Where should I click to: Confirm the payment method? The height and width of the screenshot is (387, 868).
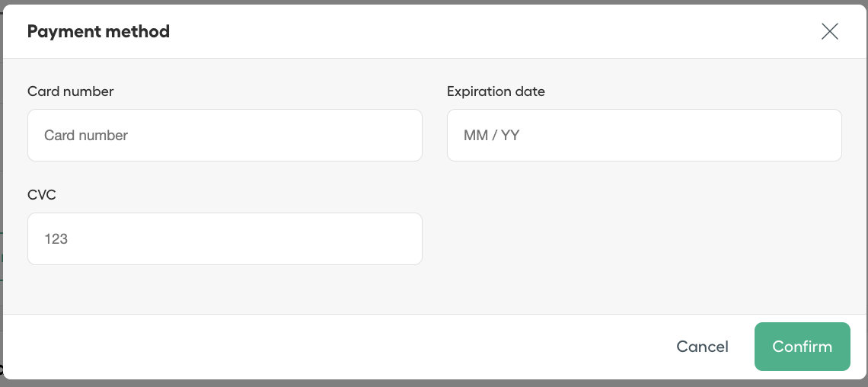point(802,347)
